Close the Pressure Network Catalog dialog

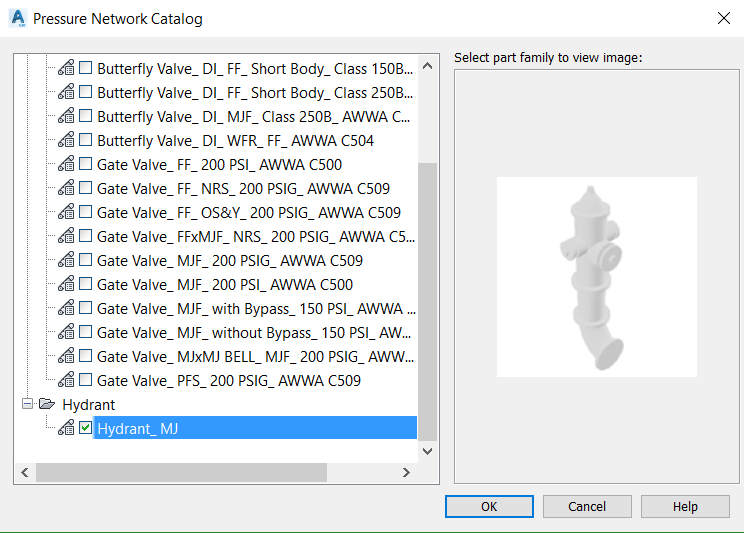[724, 19]
